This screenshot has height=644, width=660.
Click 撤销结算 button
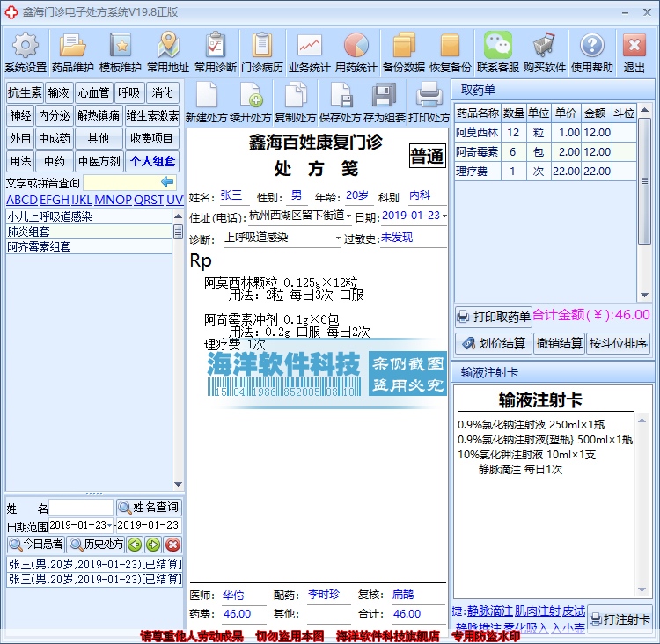tap(559, 343)
